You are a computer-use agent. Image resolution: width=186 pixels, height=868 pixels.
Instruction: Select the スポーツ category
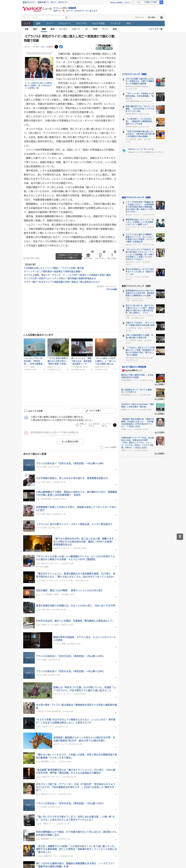pos(76,29)
